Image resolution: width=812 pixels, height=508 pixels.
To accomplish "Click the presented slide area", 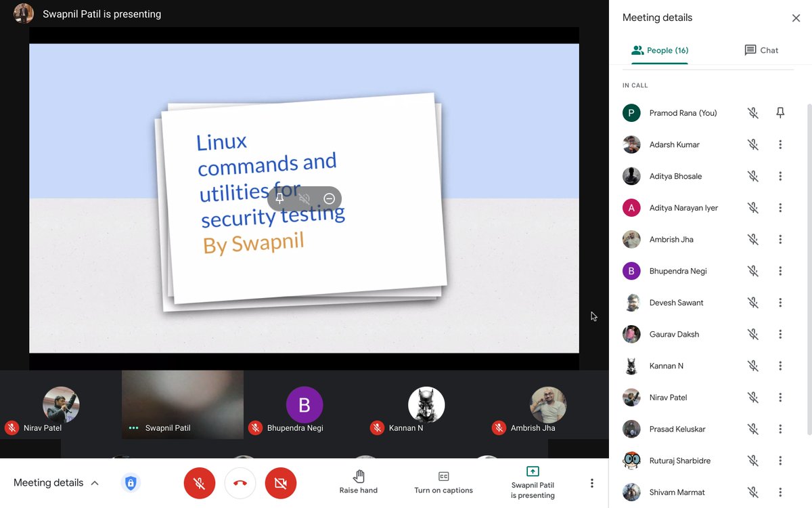I will (304, 198).
